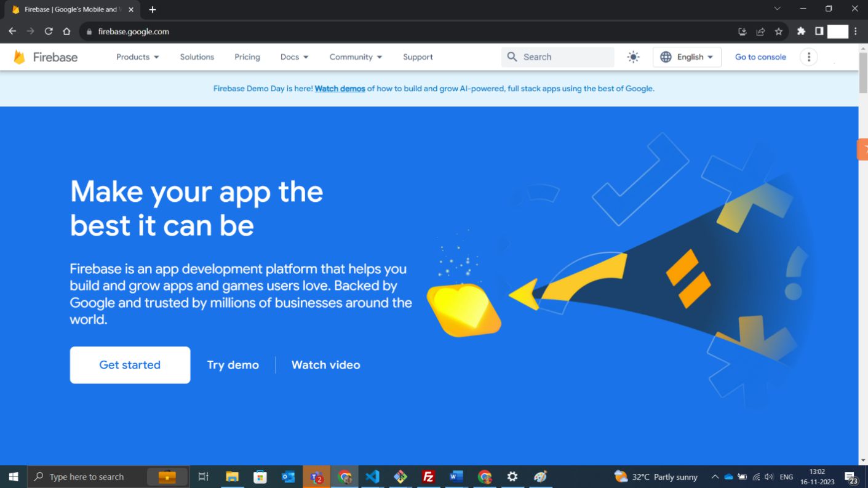Open FileZilla from the taskbar
This screenshot has width=868, height=488.
(x=428, y=477)
